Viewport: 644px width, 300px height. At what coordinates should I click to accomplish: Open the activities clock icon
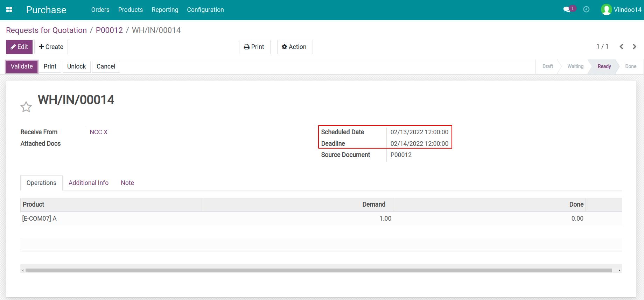point(586,10)
